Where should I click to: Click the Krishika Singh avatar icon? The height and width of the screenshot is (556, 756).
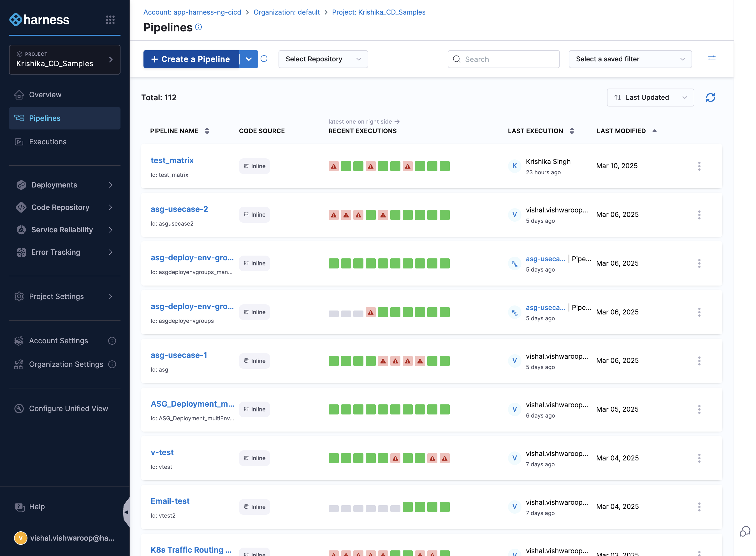[x=514, y=166]
